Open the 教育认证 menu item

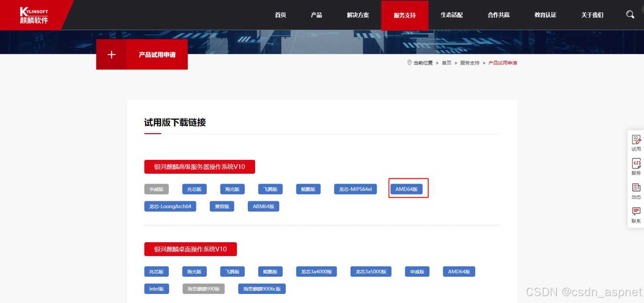[x=546, y=15]
